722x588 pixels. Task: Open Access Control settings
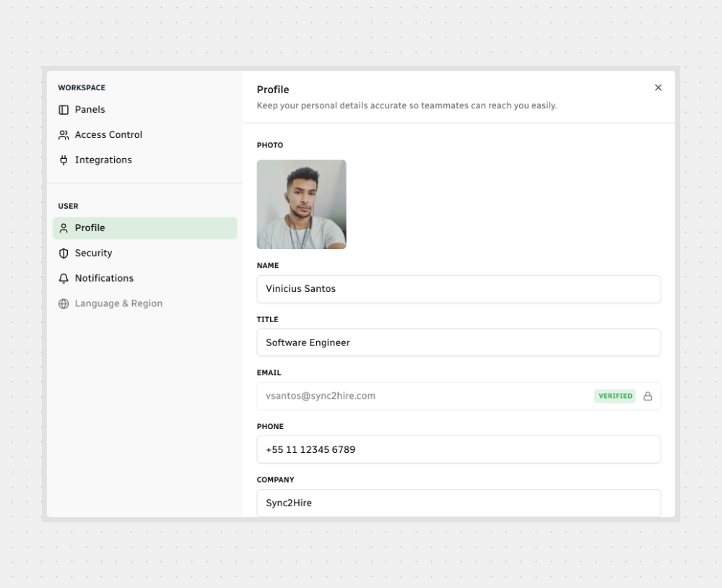click(x=144, y=135)
